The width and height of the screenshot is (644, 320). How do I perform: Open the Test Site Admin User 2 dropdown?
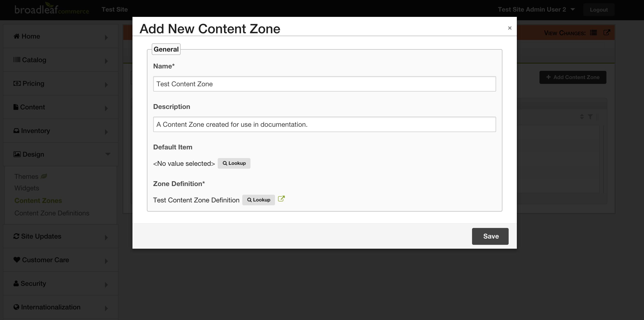point(536,9)
